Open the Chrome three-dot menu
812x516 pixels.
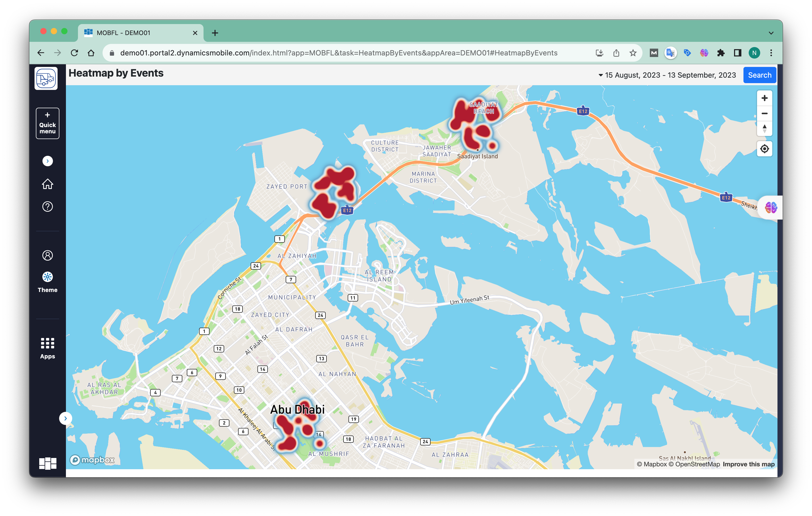point(771,53)
